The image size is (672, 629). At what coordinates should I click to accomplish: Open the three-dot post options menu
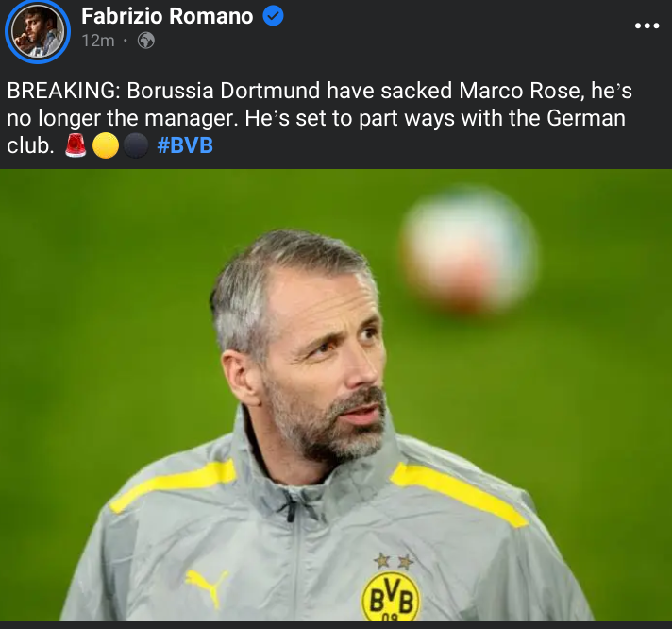647,25
